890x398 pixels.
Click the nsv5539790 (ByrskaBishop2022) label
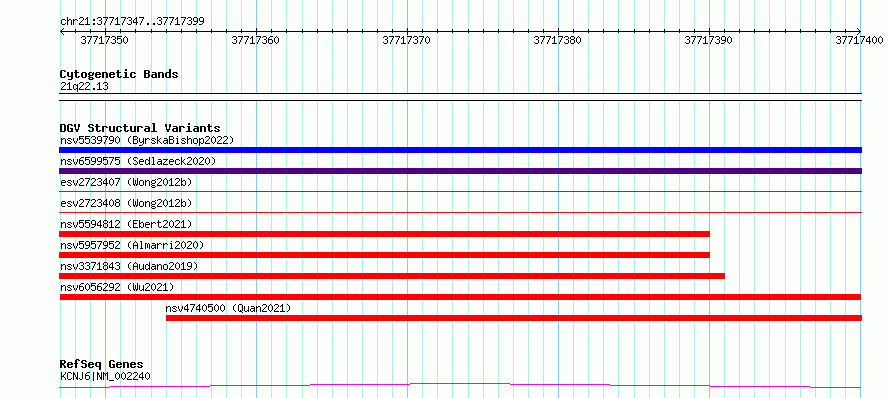coord(146,140)
